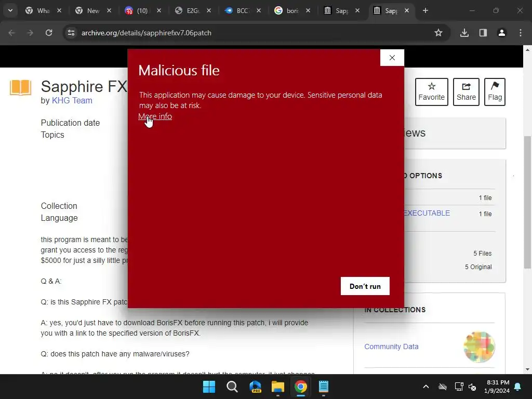Image resolution: width=532 pixels, height=399 pixels.
Task: Open the KHG Team author link
Action: point(72,100)
